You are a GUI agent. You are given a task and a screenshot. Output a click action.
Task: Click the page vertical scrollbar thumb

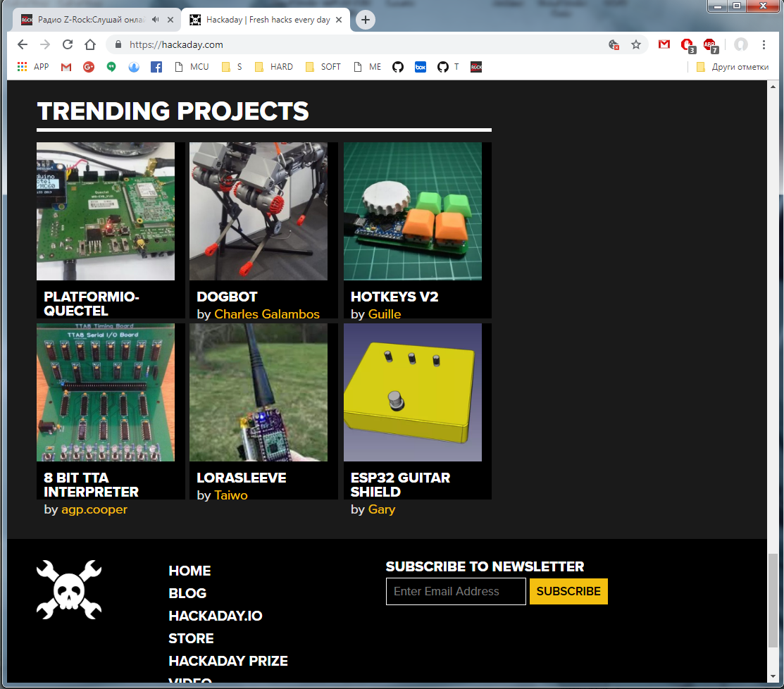pos(773,600)
